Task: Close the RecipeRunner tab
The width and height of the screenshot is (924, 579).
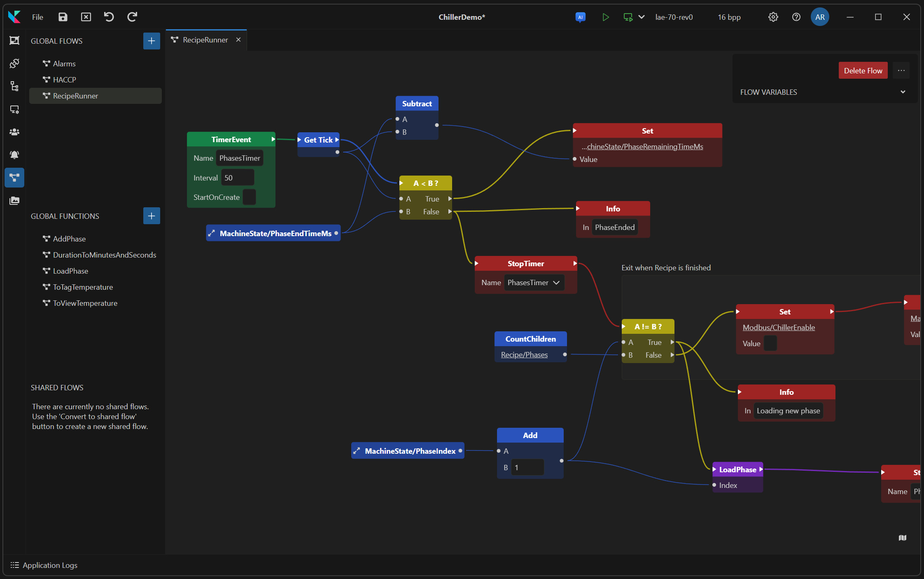Action: [x=238, y=40]
